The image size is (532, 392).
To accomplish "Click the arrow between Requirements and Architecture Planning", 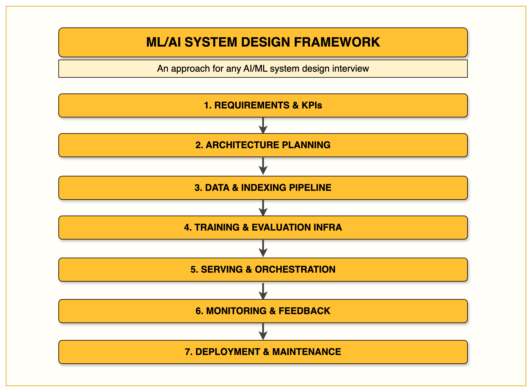I will (263, 125).
